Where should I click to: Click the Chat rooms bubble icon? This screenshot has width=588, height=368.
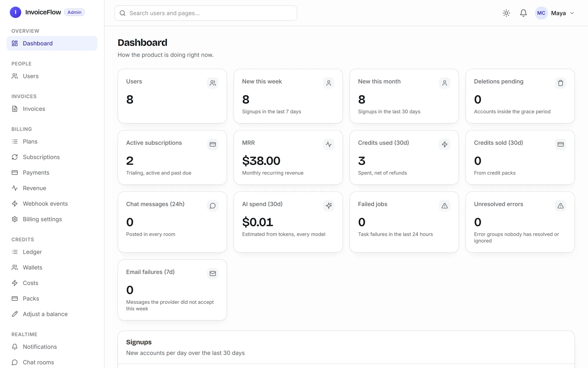(x=15, y=362)
